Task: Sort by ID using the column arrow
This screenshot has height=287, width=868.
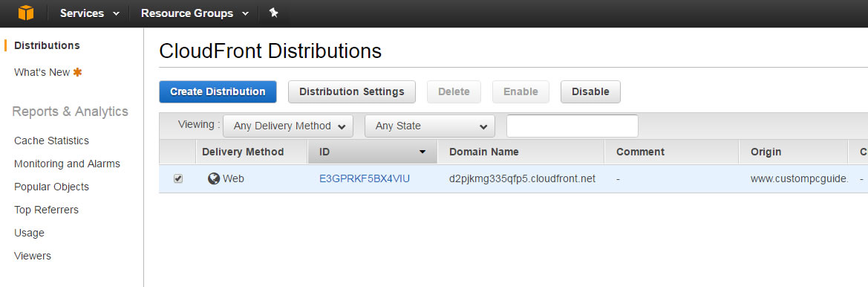Action: click(x=422, y=152)
